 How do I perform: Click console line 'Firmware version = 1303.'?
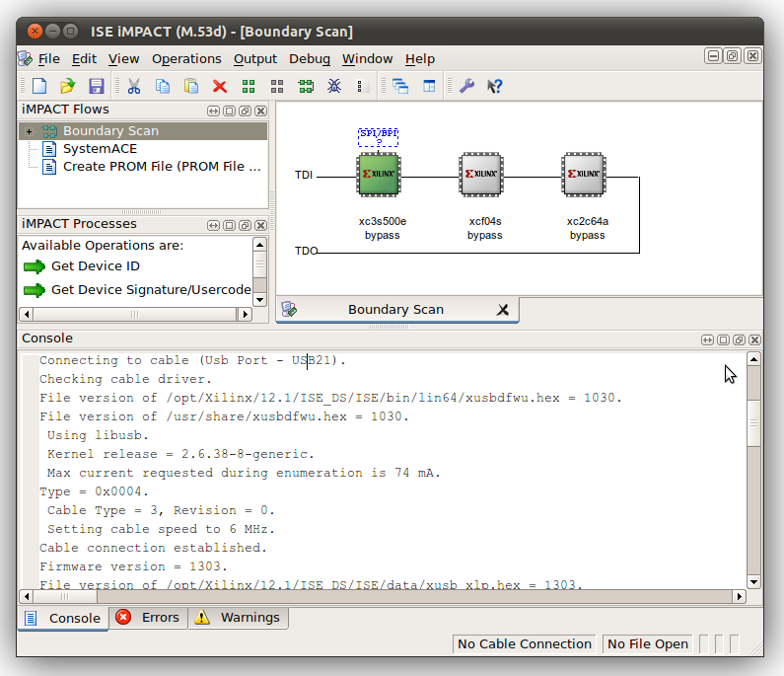click(133, 566)
